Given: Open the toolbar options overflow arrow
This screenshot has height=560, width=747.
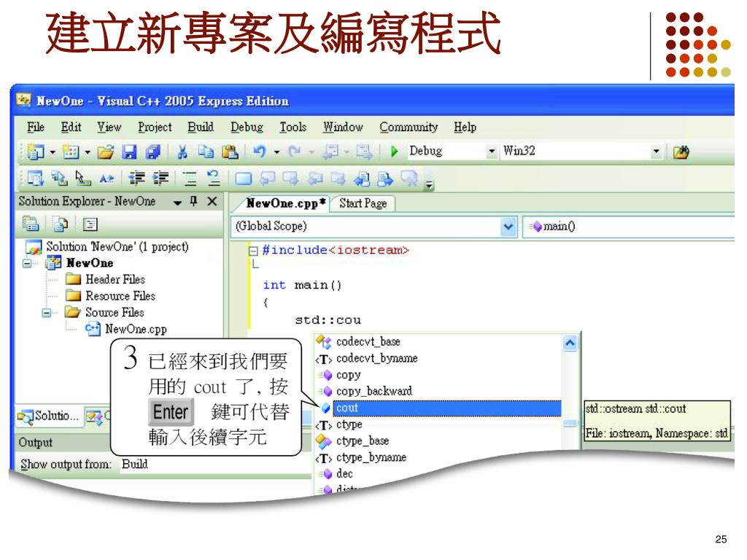Looking at the screenshot, I should pyautogui.click(x=429, y=184).
